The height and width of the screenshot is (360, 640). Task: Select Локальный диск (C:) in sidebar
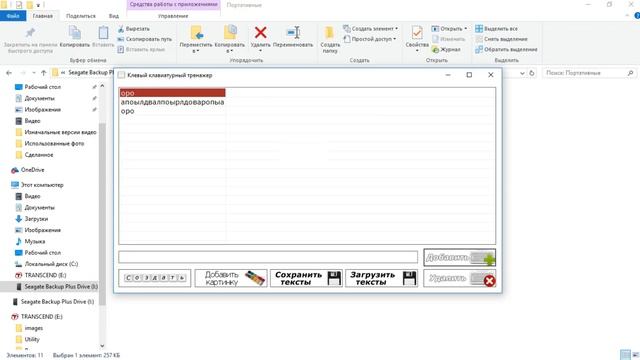(51, 264)
